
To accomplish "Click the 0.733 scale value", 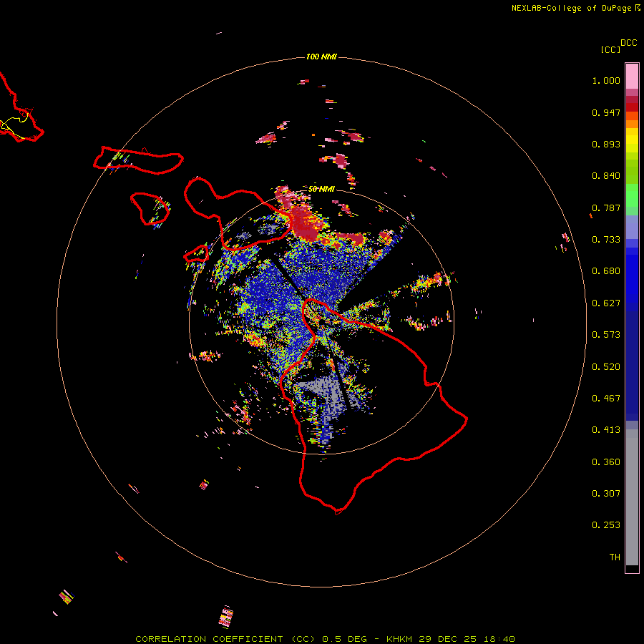I will 606,240.
